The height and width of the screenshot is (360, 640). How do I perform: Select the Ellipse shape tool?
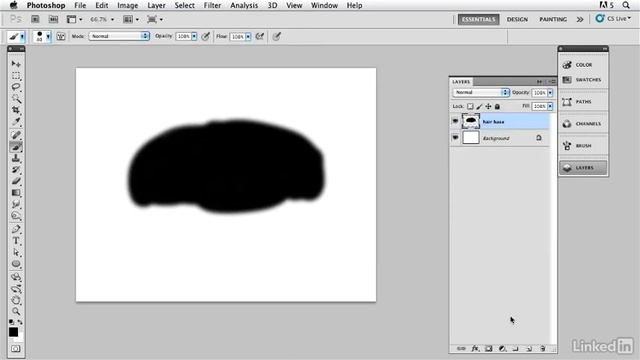pos(16,264)
